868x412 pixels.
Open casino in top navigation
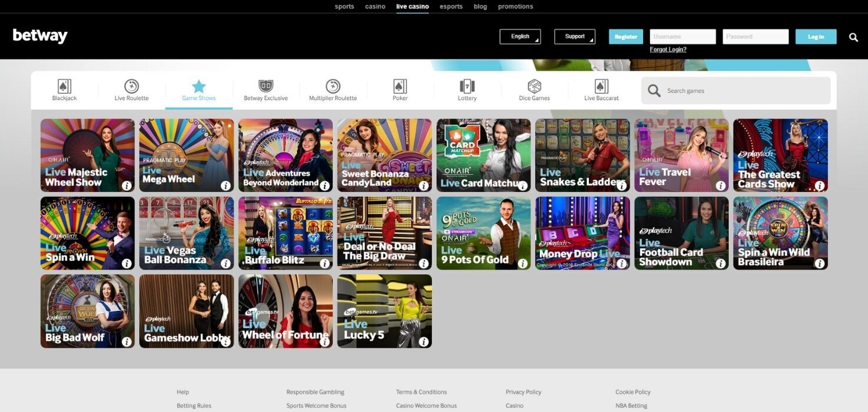point(375,6)
